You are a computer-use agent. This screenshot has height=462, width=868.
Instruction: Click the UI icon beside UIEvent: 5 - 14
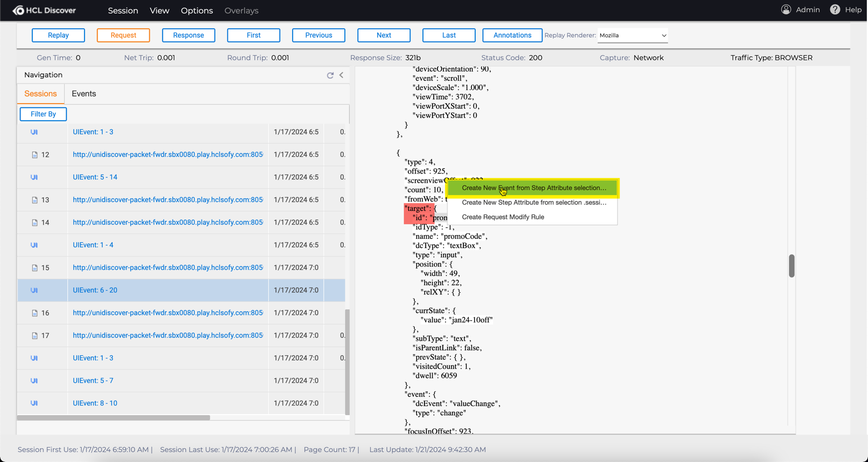(34, 177)
